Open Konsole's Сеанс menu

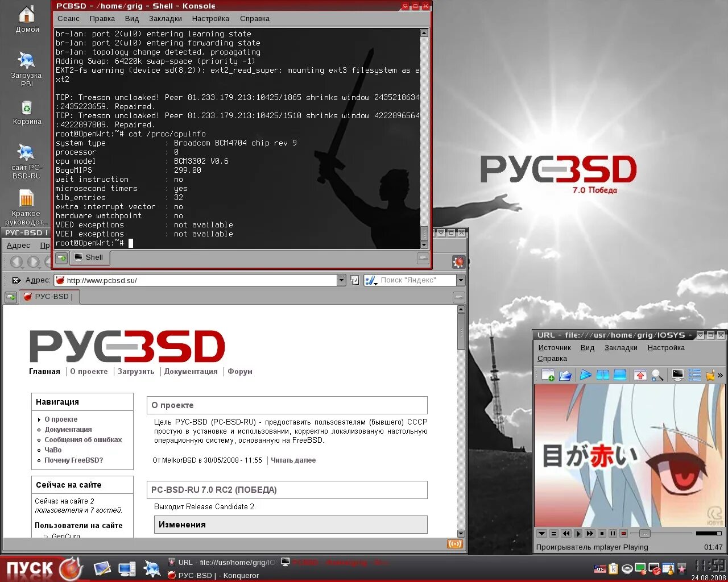(x=68, y=19)
